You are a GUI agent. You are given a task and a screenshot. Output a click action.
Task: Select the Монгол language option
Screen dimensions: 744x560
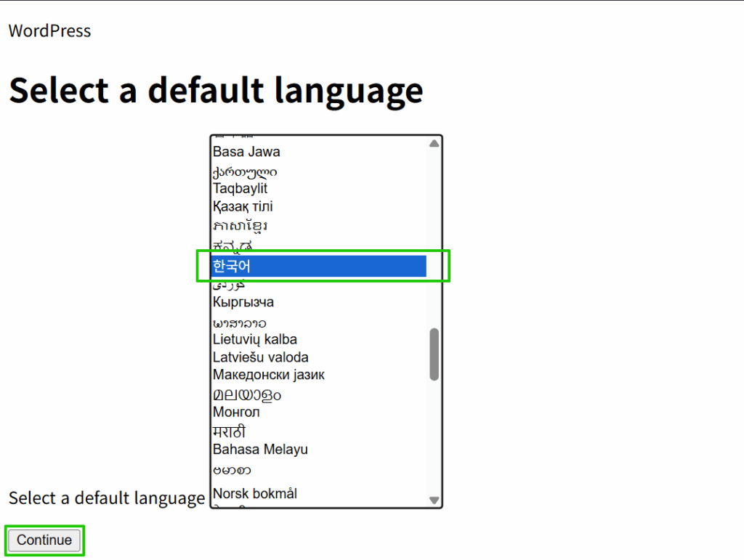(x=236, y=412)
